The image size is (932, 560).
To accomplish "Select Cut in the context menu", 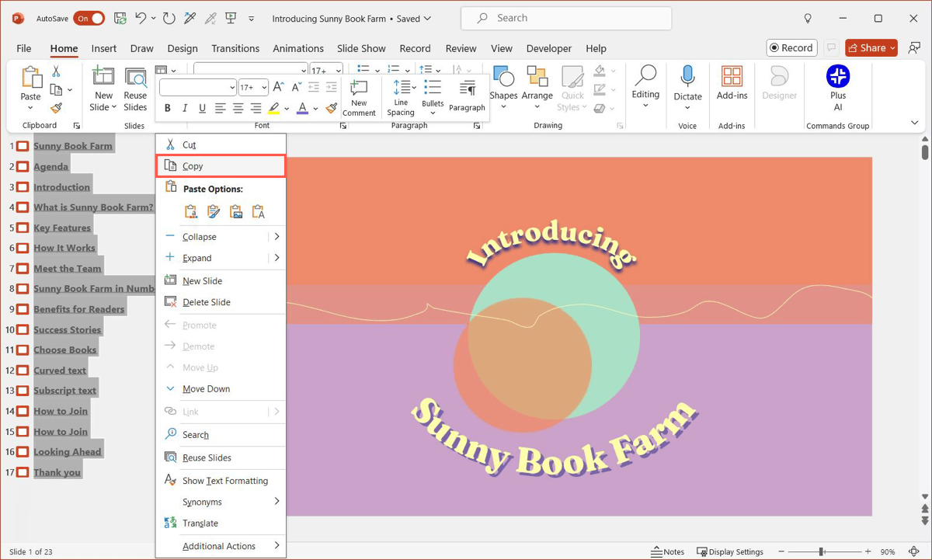I will tap(221, 144).
